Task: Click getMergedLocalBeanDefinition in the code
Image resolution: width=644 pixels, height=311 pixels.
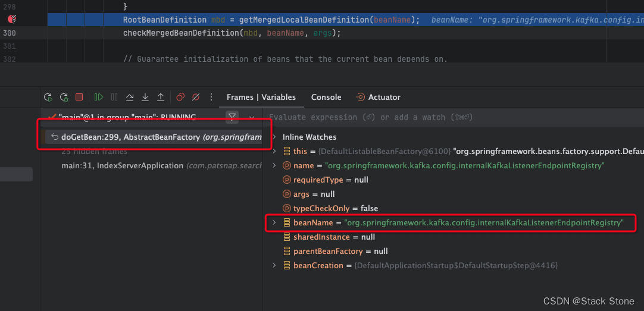Action: point(305,20)
